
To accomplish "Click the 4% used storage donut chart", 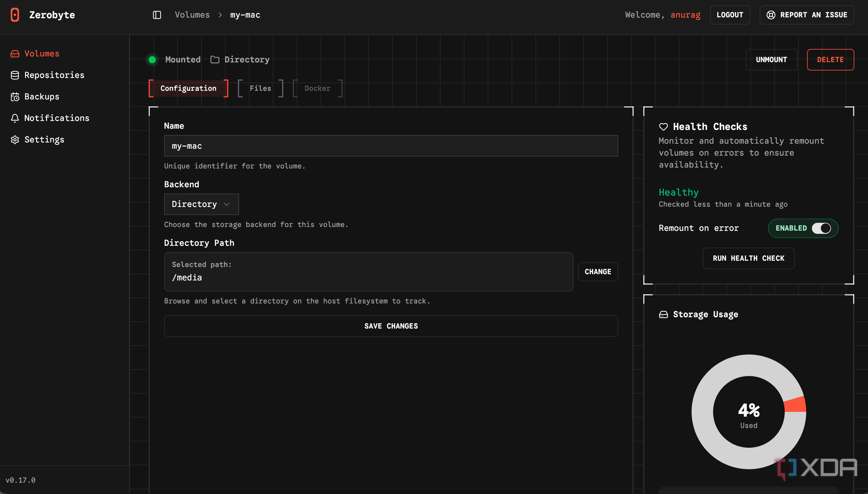I will point(749,412).
